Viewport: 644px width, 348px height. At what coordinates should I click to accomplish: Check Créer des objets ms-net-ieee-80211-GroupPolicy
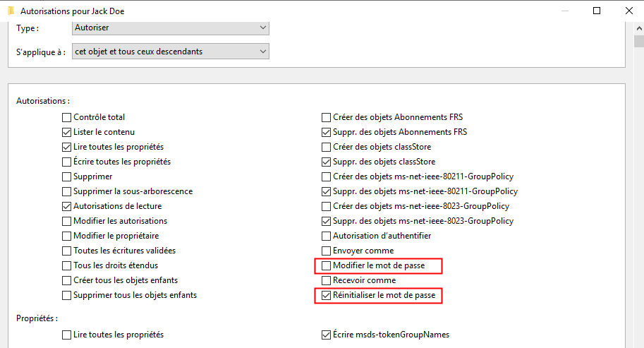[326, 176]
